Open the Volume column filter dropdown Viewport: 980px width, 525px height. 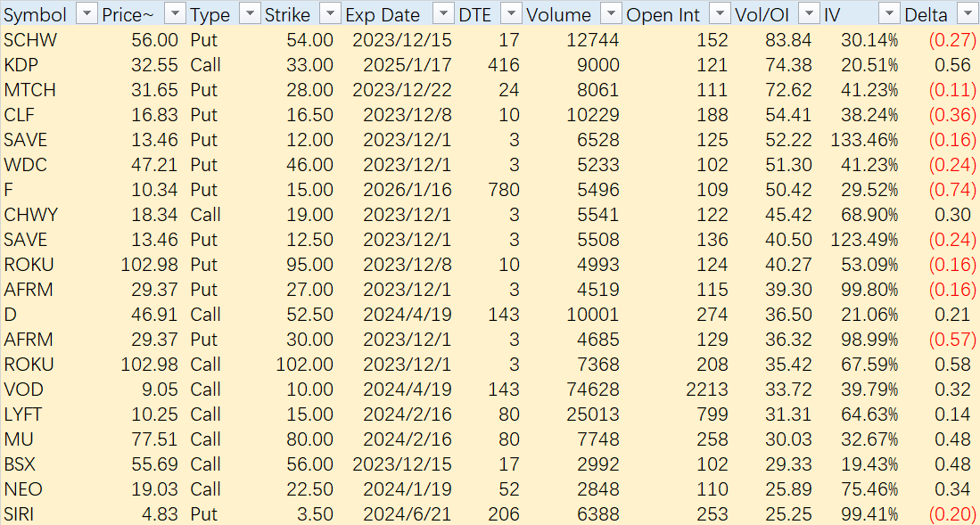(611, 13)
